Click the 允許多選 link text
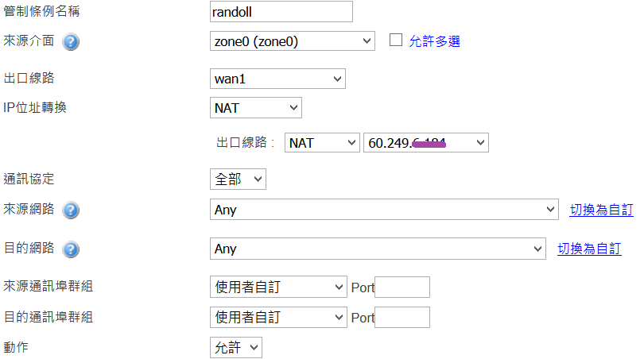644x359 pixels. click(434, 41)
